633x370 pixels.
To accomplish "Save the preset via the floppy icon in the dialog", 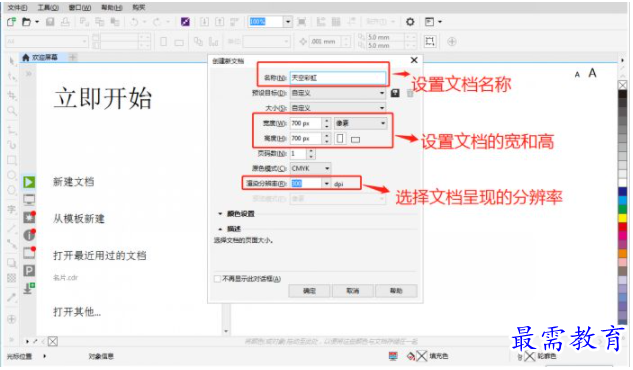I will pyautogui.click(x=395, y=93).
